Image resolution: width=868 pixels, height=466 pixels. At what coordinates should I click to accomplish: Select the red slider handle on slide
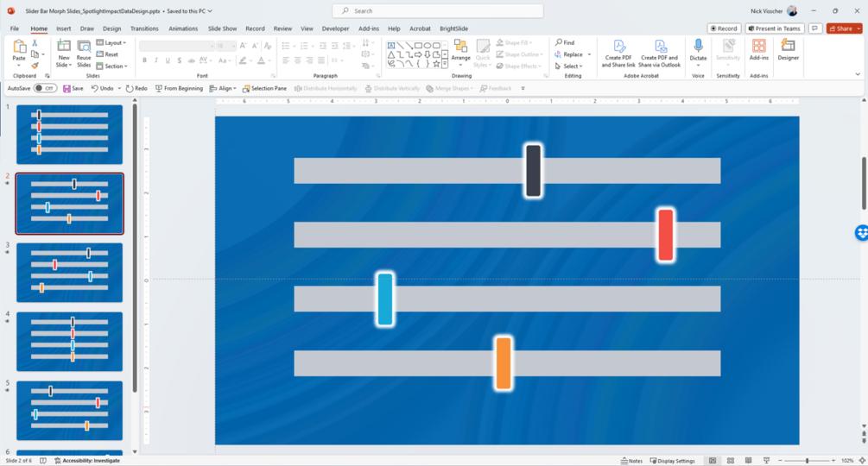coord(665,235)
